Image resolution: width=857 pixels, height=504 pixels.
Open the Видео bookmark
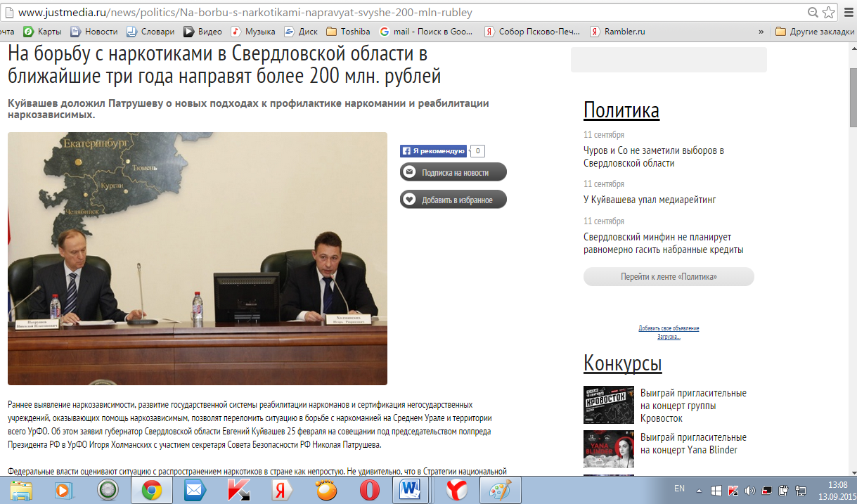(x=203, y=32)
